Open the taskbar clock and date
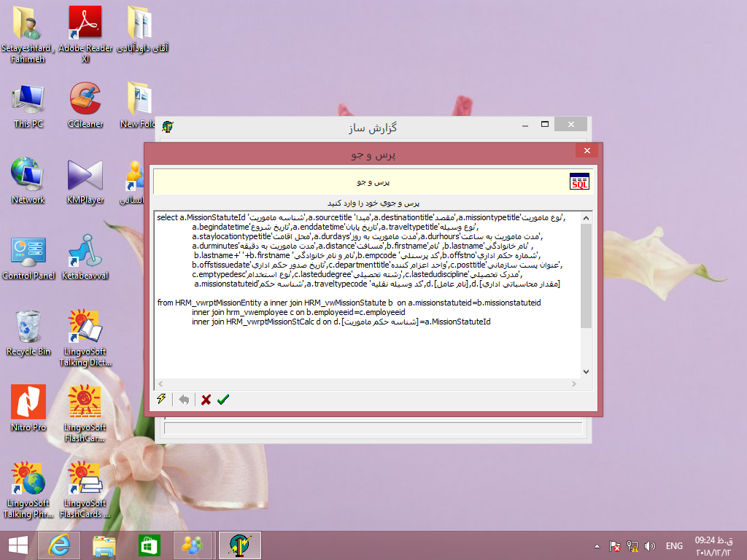This screenshot has height=560, width=747. [x=713, y=545]
